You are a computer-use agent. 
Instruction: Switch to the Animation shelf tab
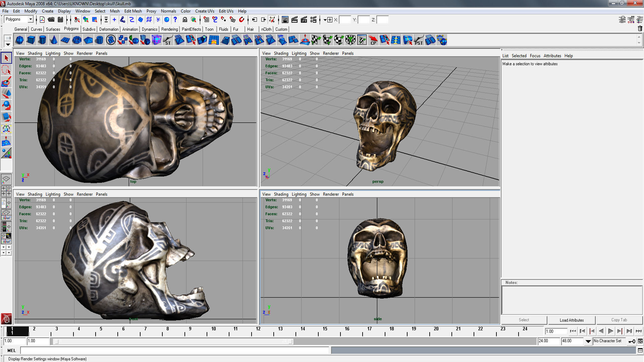click(x=130, y=29)
